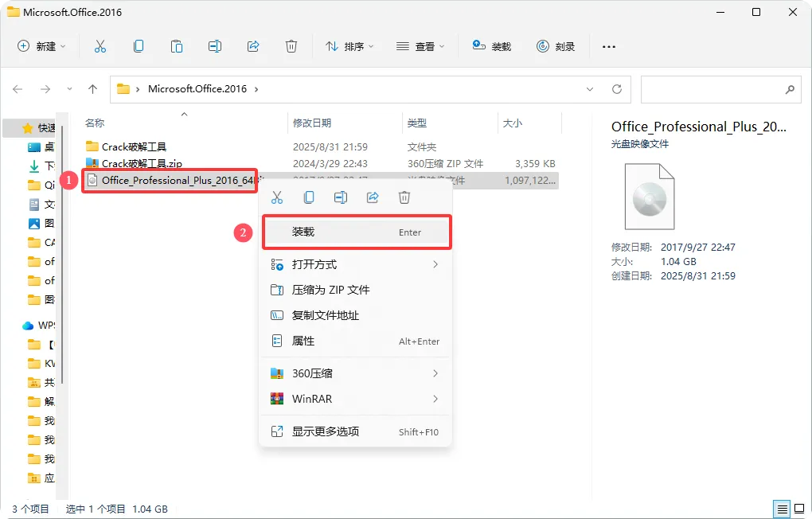Screen dimensions: 812x519
Task: Switch to details view in status bar
Action: [x=782, y=509]
